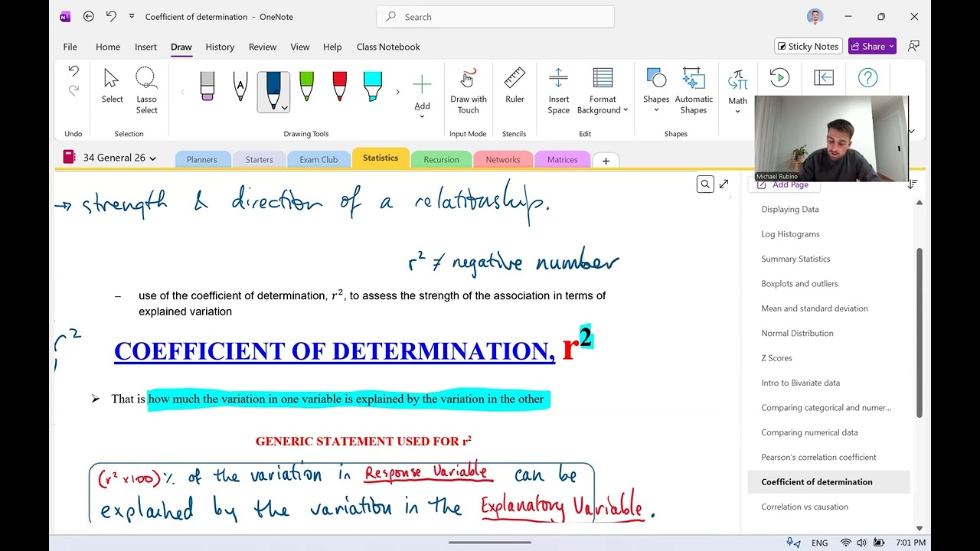Click the Insert Space tool
The image size is (980, 551).
(558, 90)
